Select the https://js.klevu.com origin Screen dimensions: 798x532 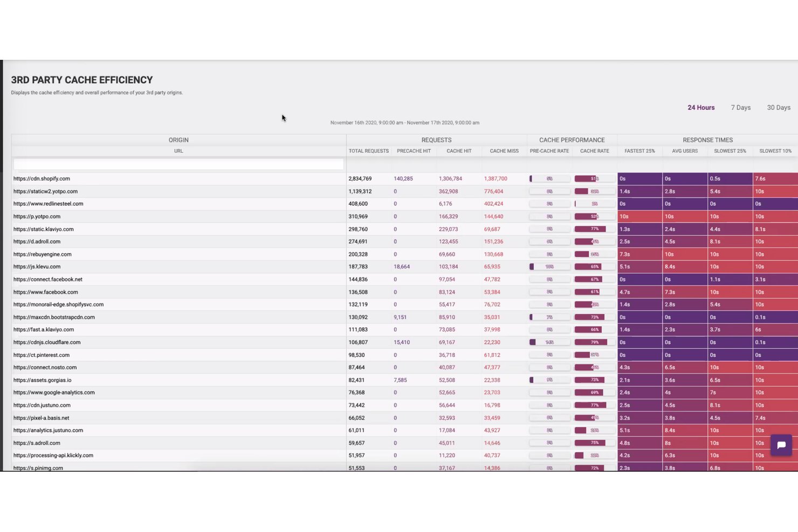(x=37, y=267)
